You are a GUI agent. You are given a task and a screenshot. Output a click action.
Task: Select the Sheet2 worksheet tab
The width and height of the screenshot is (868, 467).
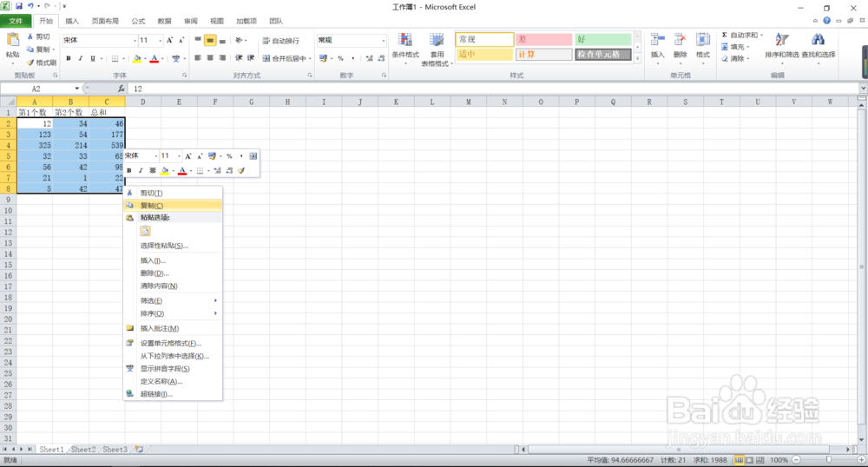click(83, 450)
